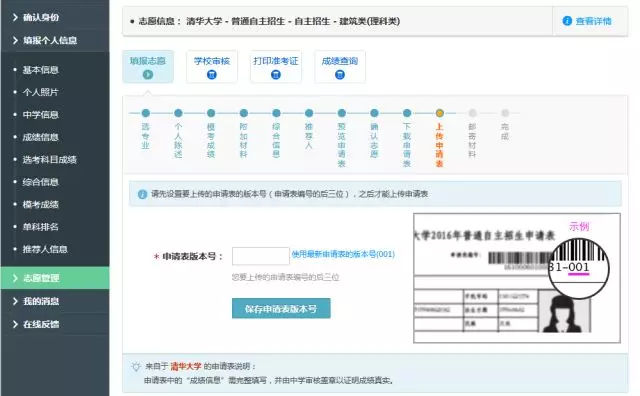Viewport: 640px width, 396px height.
Task: Open 综合信息 in the sidebar
Action: [x=40, y=182]
